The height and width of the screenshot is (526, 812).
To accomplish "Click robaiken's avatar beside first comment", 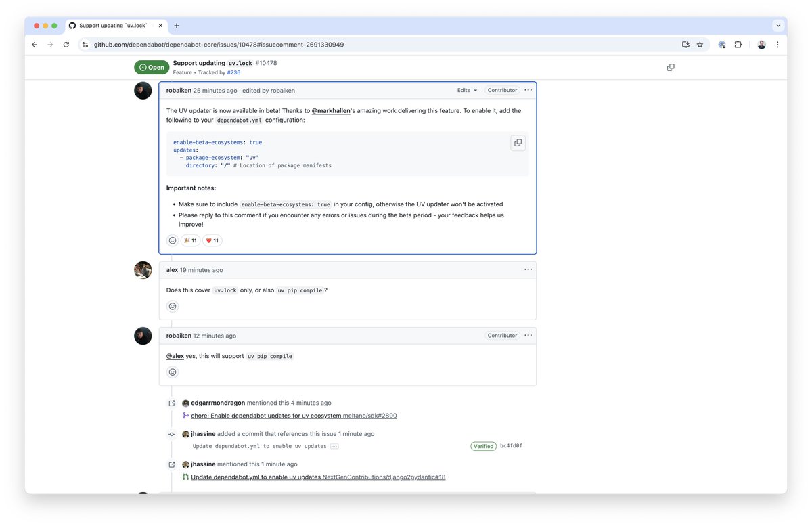I will coord(143,91).
